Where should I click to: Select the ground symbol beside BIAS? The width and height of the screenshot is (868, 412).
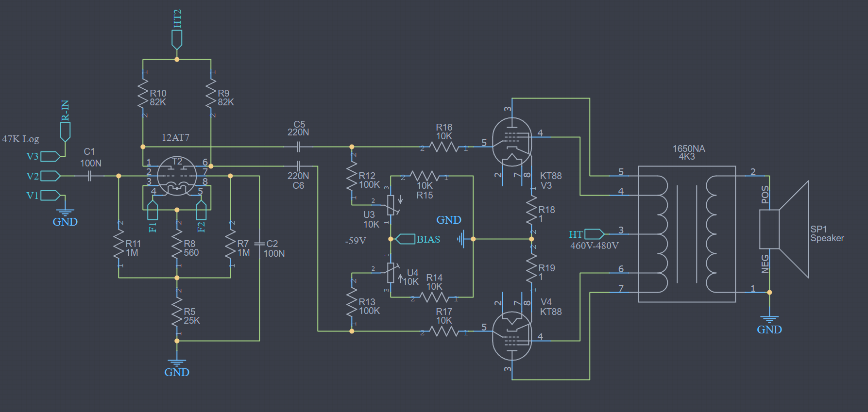(460, 239)
